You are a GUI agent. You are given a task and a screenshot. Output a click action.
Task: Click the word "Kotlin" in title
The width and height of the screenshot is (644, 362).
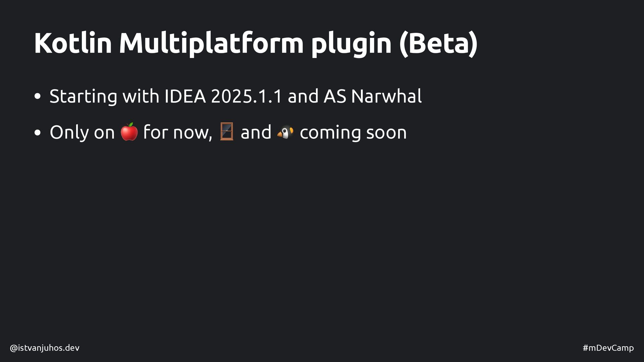tap(73, 43)
